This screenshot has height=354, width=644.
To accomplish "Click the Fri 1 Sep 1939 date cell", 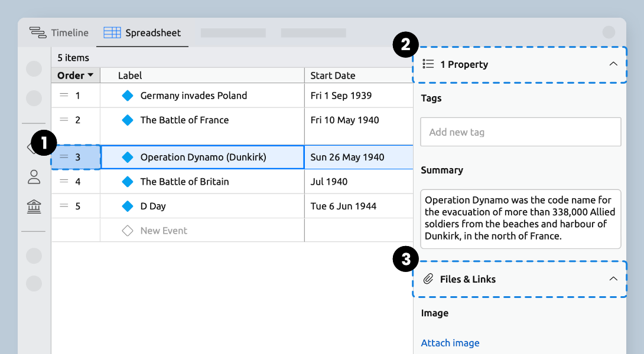I will 359,96.
